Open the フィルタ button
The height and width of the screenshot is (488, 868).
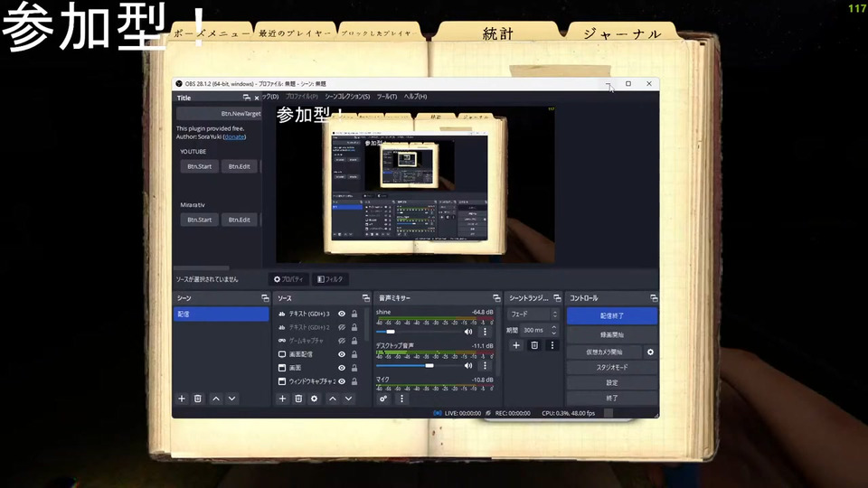coord(330,279)
